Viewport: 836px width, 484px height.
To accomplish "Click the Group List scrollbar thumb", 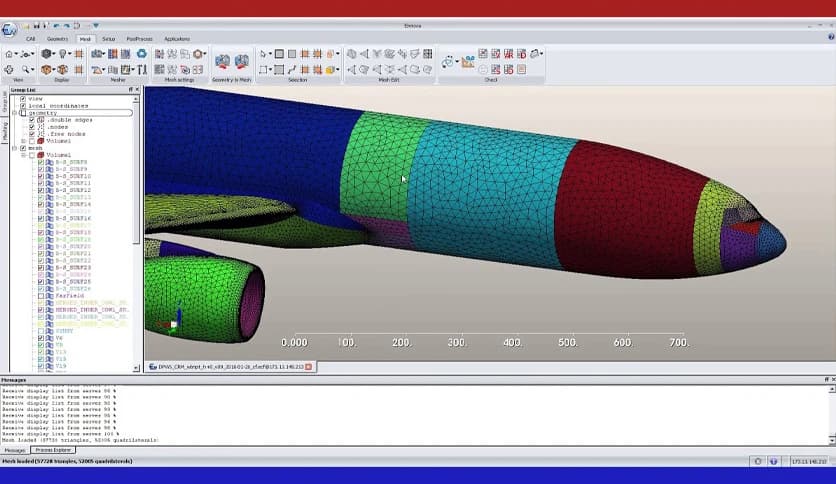I will pos(136,173).
